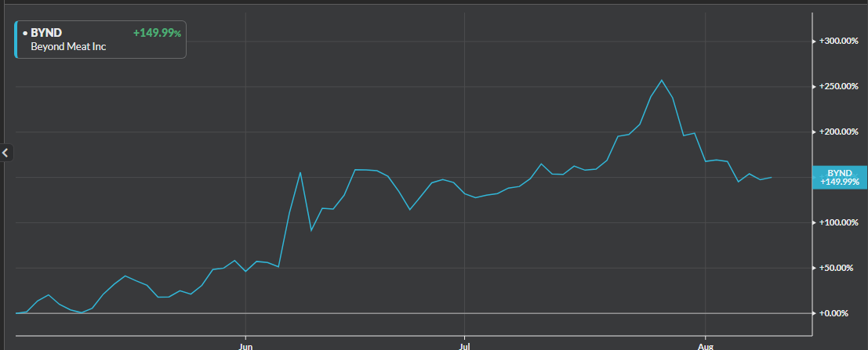
Task: Click the blue BYND tag on the right axis
Action: pyautogui.click(x=839, y=177)
